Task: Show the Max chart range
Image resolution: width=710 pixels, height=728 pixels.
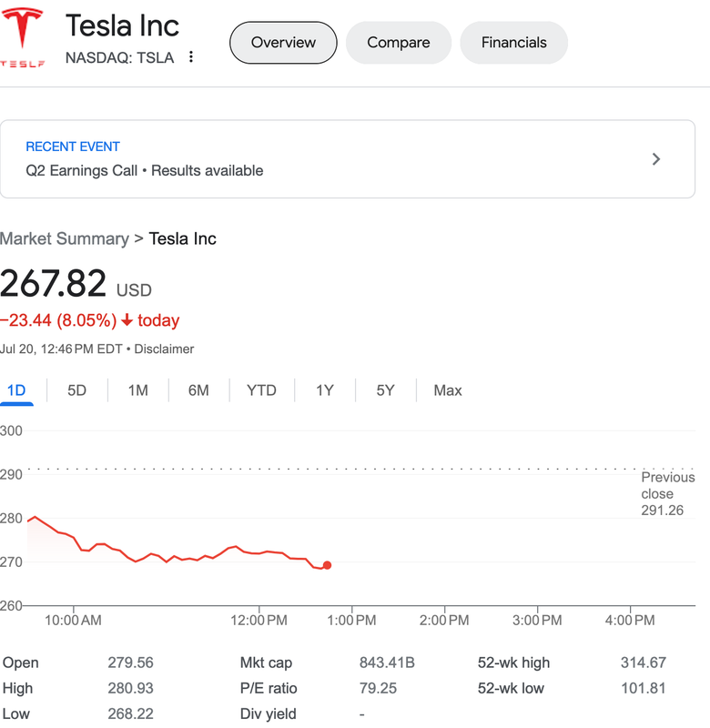Action: point(448,390)
